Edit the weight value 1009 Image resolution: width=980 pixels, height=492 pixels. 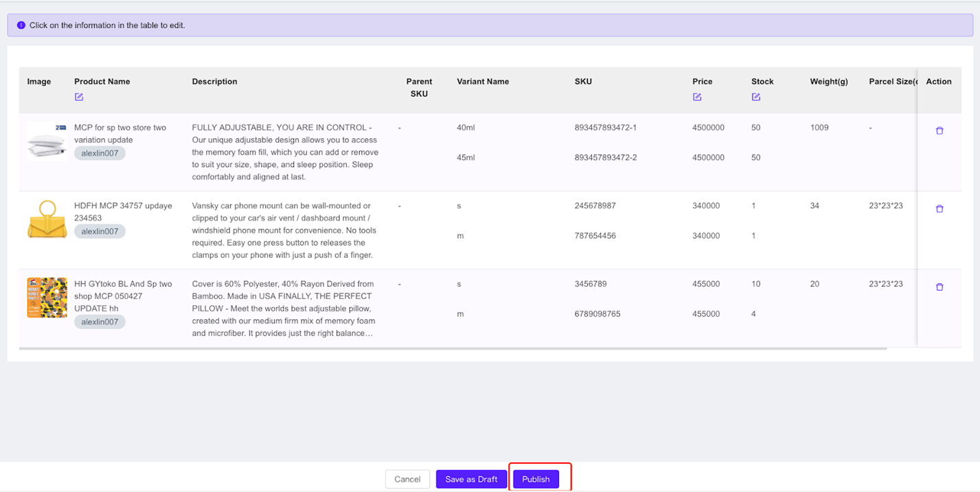coord(819,128)
